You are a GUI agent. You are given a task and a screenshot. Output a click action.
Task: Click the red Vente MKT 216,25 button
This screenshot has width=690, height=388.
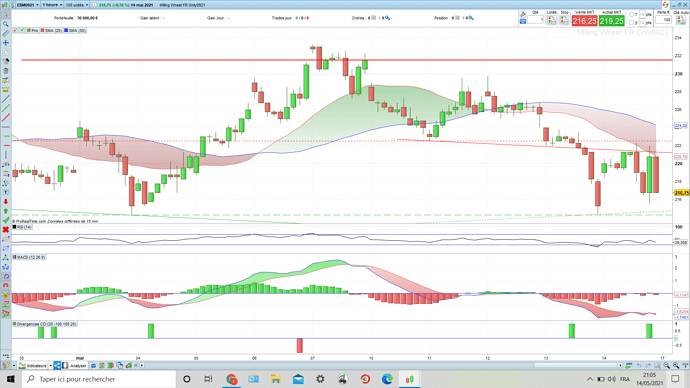[584, 21]
